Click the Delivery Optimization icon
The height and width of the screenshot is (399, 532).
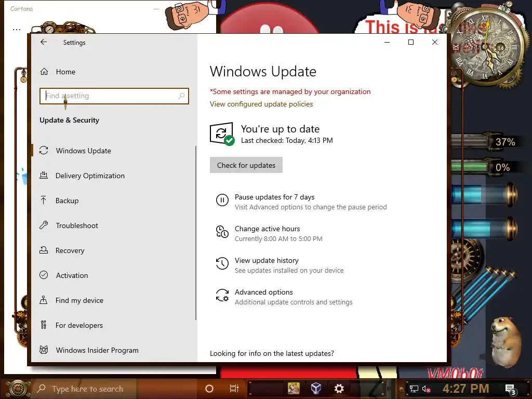(x=44, y=176)
